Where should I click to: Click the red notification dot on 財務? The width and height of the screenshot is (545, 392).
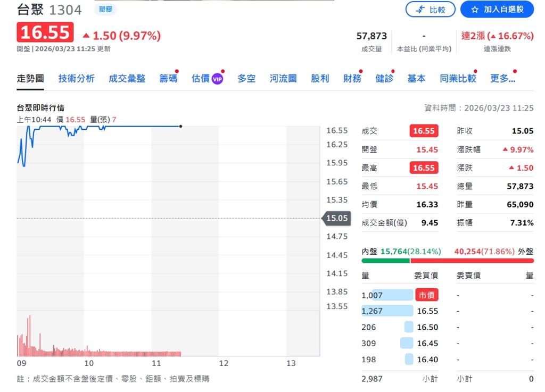point(361,70)
